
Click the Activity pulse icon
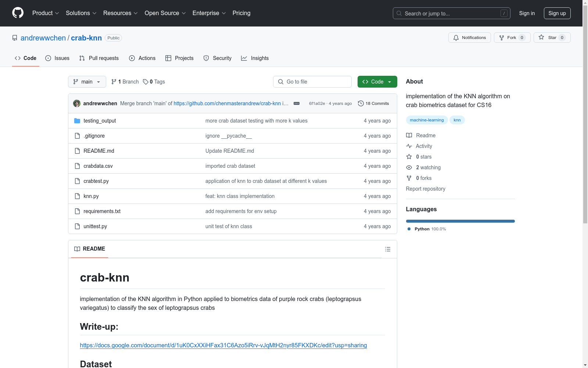click(409, 146)
